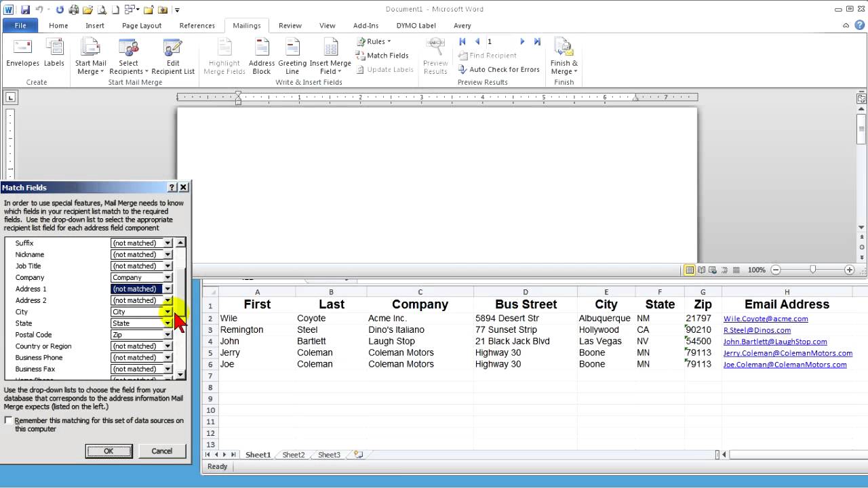Open the Company field dropdown
Screen dimensions: 868x488
pos(167,277)
